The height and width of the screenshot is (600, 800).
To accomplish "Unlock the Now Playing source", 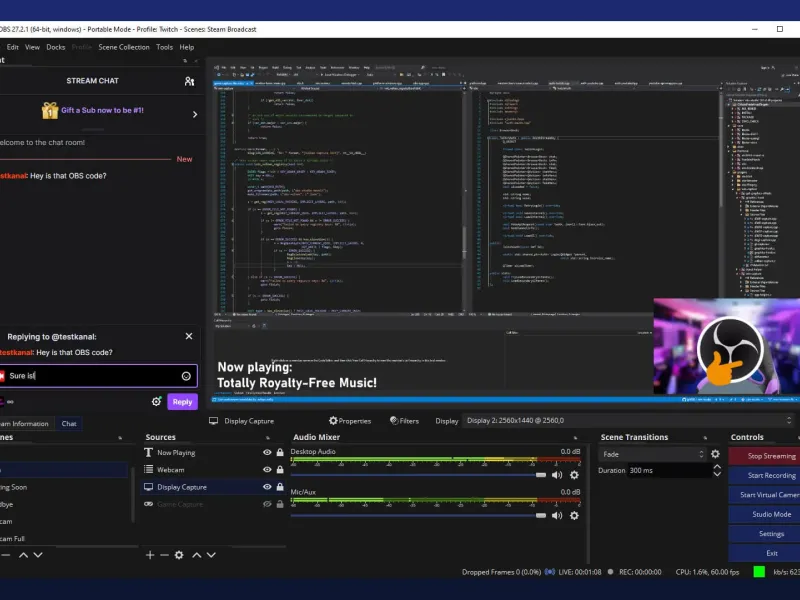I will pos(280,453).
